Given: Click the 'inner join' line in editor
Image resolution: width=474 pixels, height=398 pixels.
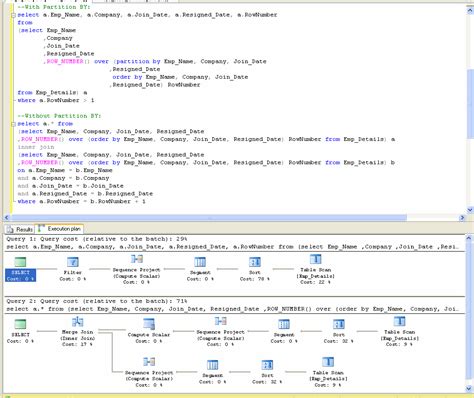Looking at the screenshot, I should (x=36, y=147).
